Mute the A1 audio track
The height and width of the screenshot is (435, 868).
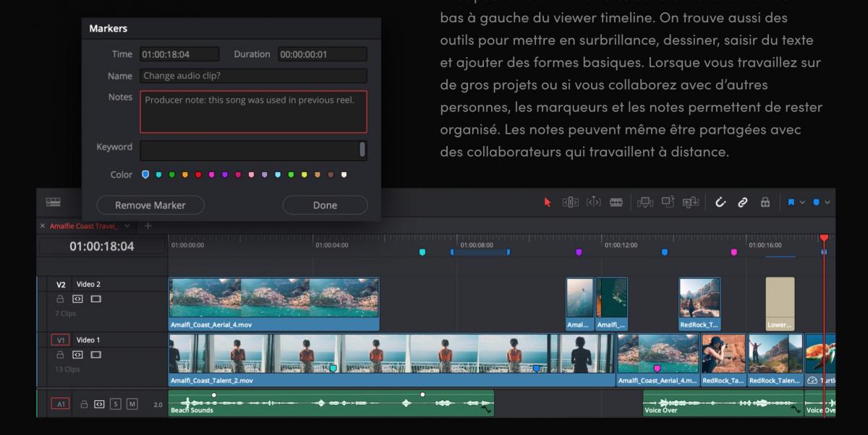pyautogui.click(x=132, y=404)
